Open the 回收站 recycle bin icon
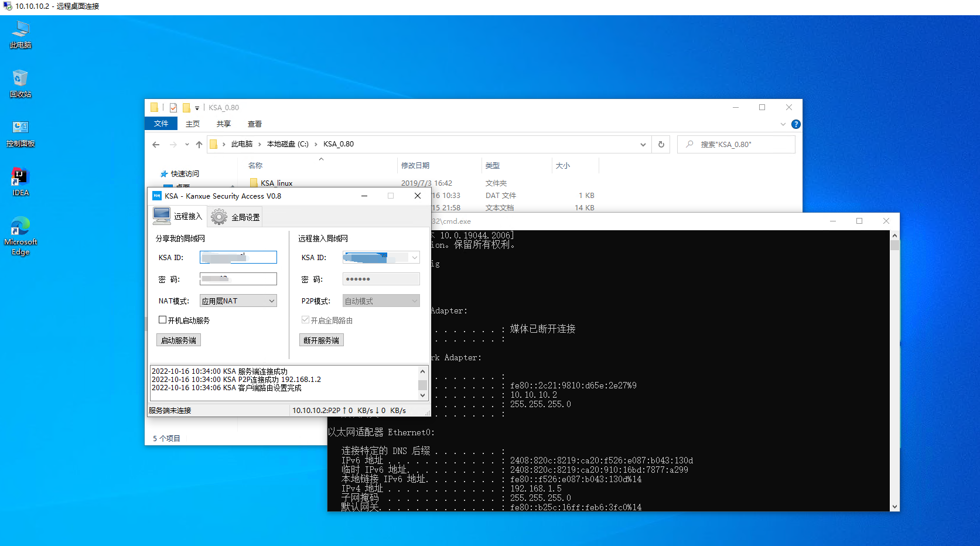Screen dimensions: 980x546 point(21,84)
